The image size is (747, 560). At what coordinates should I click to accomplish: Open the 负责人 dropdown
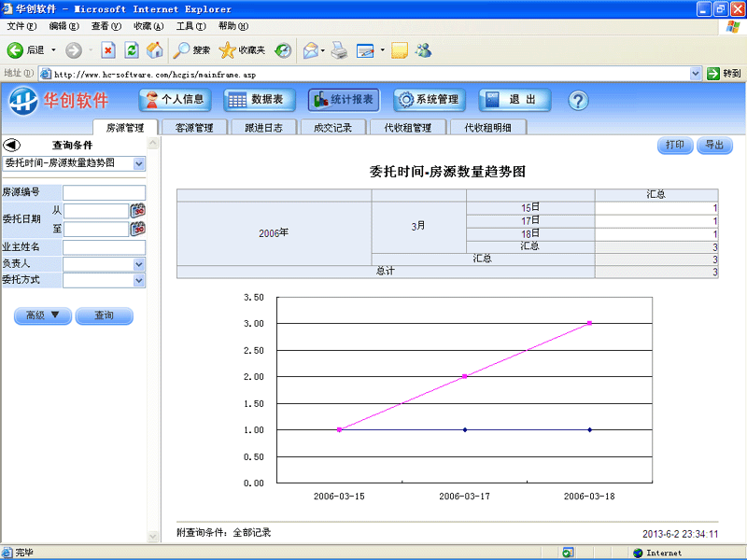click(x=138, y=264)
